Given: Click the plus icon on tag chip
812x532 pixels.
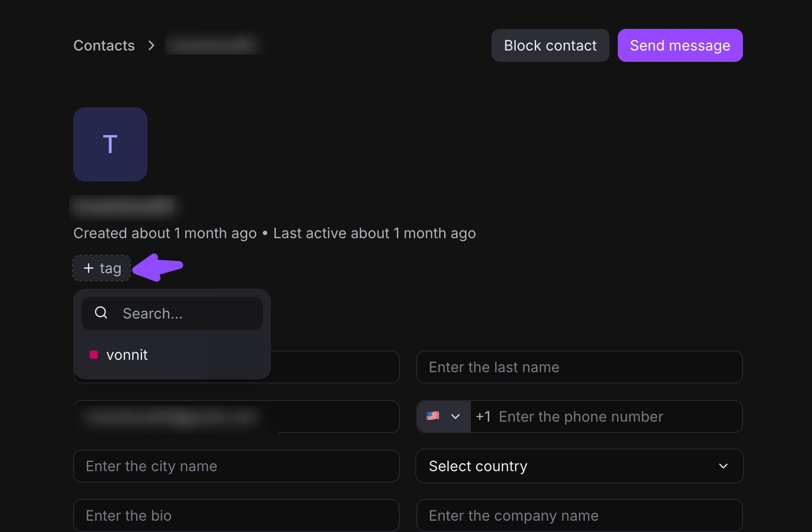Looking at the screenshot, I should point(89,268).
